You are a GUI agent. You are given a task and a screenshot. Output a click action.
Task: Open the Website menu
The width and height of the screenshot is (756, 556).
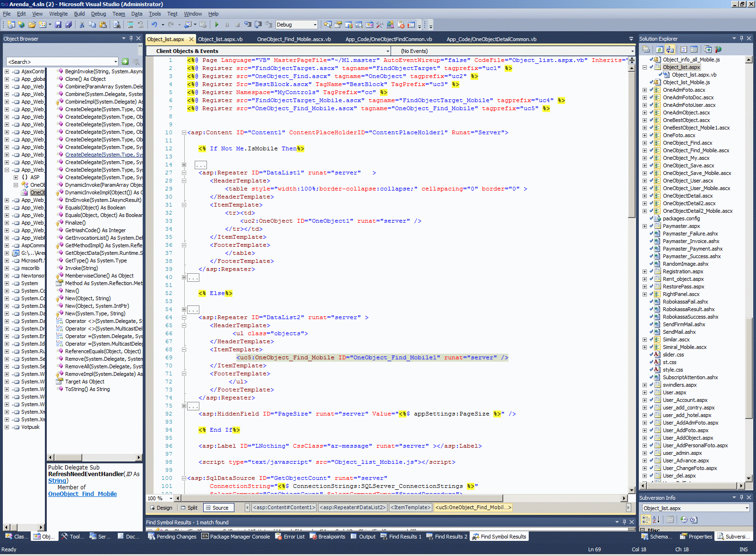click(58, 14)
